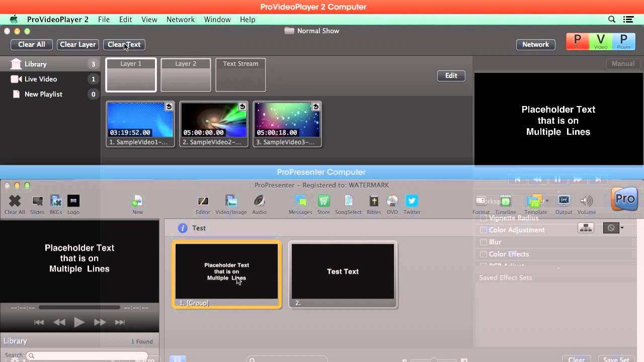Open the Video/Image bin

pyautogui.click(x=231, y=201)
